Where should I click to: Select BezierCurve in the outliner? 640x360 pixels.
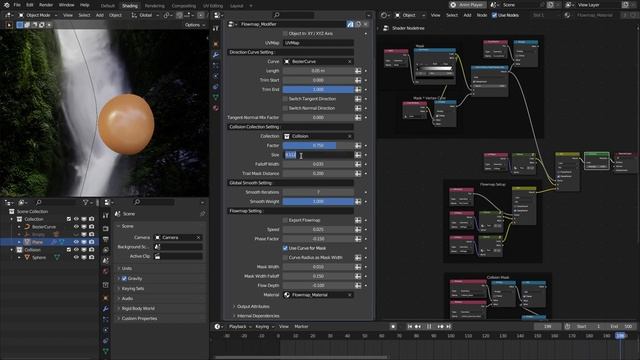coord(44,227)
